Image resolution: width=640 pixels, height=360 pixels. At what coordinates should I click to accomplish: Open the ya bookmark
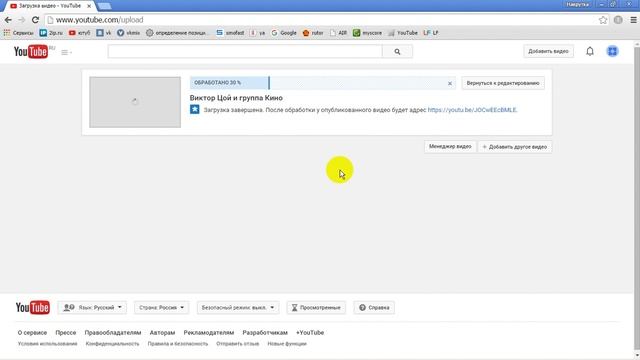pos(258,33)
